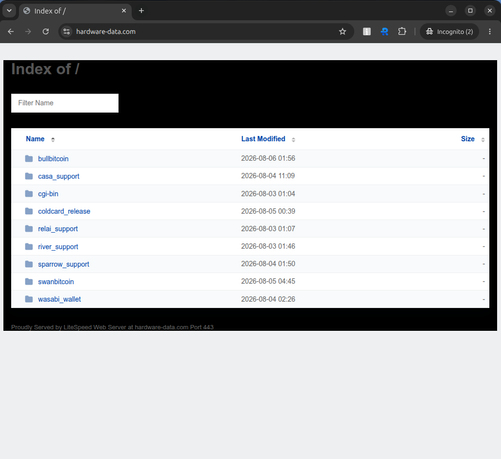This screenshot has width=501, height=459.
Task: Click the Incognito (2) indicator
Action: tap(449, 32)
